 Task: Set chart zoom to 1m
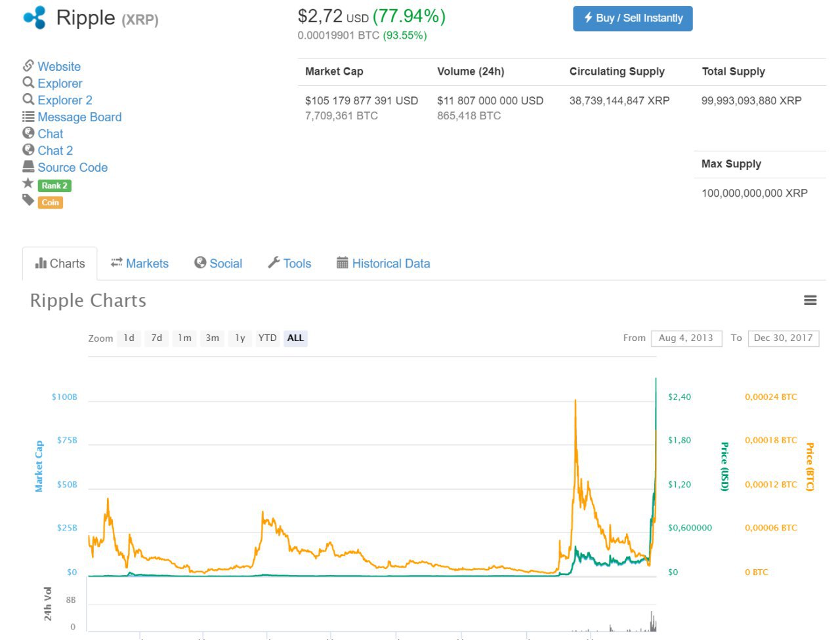pos(185,338)
